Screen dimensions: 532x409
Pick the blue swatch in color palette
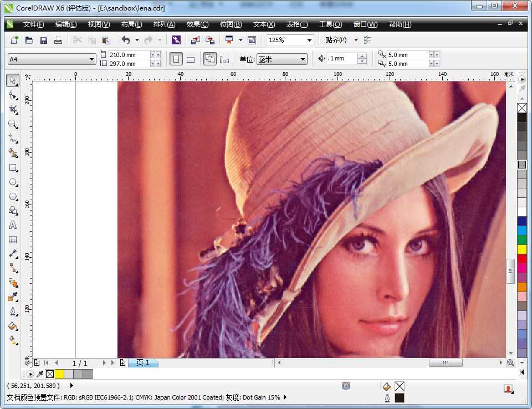[x=522, y=221]
